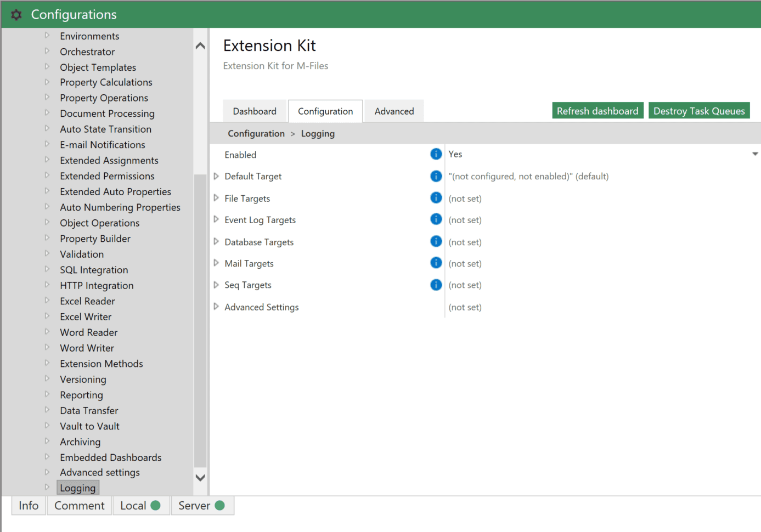761x532 pixels.
Task: Click the Logging breadcrumb item
Action: point(318,133)
